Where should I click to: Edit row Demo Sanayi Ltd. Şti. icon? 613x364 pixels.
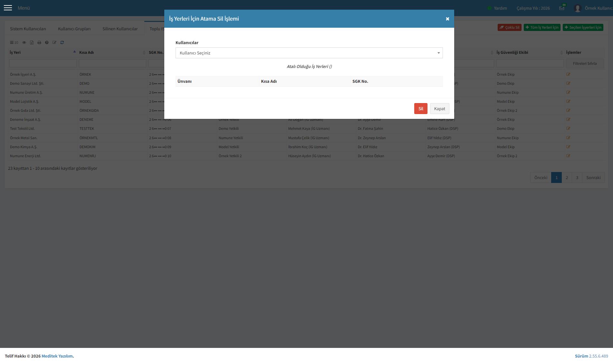(x=568, y=83)
